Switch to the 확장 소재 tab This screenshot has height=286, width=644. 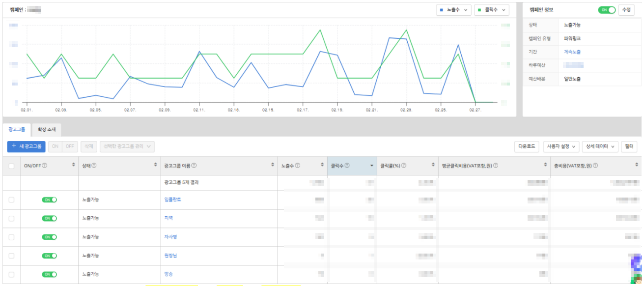[x=47, y=130]
